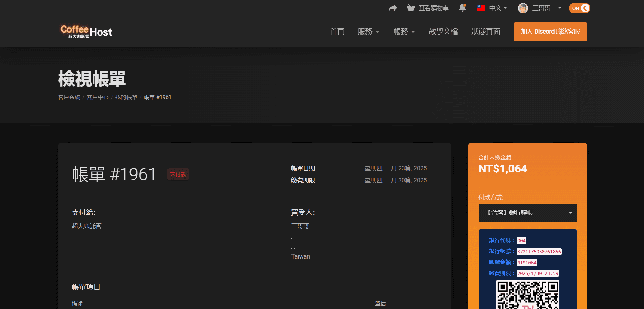644x309 pixels.
Task: Click the share arrow icon
Action: click(393, 8)
